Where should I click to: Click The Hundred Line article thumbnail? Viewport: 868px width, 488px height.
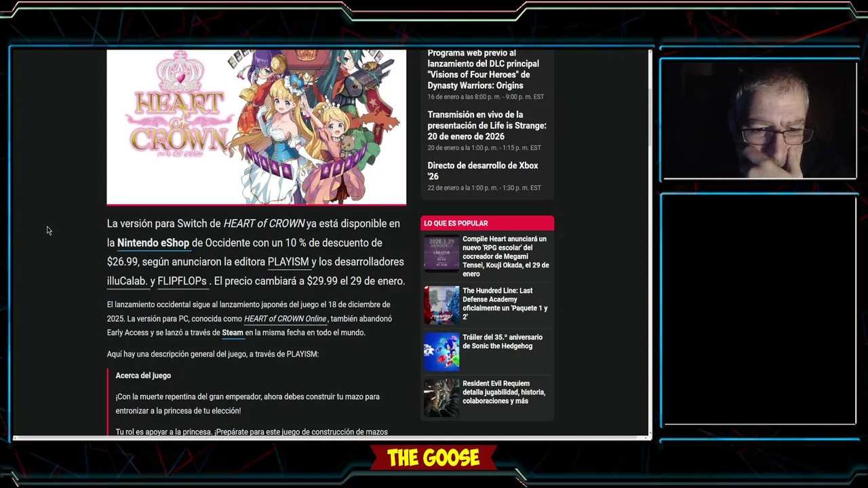(441, 305)
